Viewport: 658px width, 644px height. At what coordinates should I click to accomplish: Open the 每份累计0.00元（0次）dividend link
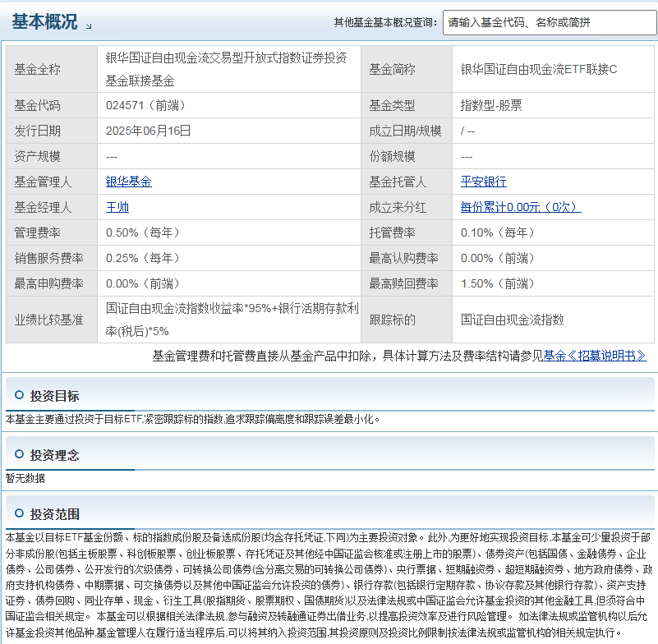click(x=521, y=207)
